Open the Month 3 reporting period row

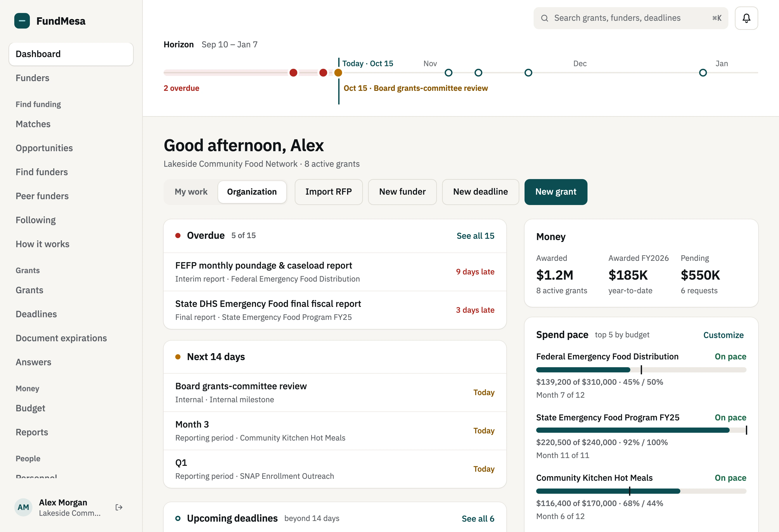click(335, 431)
